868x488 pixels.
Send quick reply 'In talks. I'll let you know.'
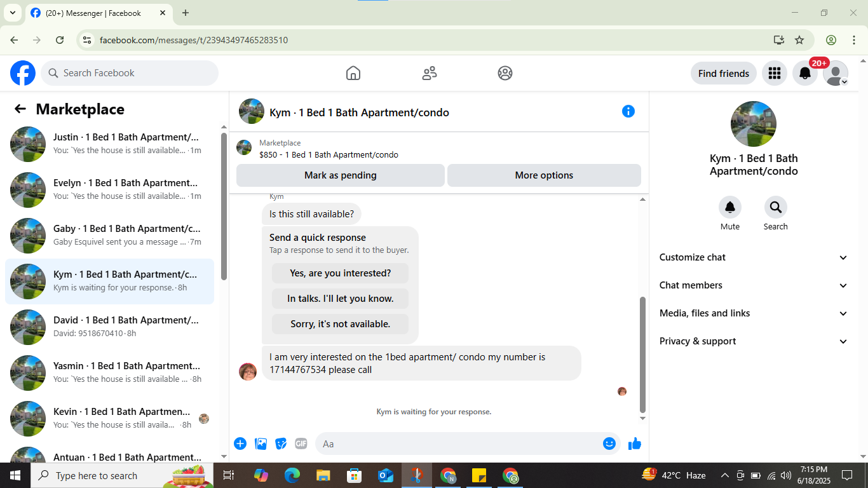[341, 299]
